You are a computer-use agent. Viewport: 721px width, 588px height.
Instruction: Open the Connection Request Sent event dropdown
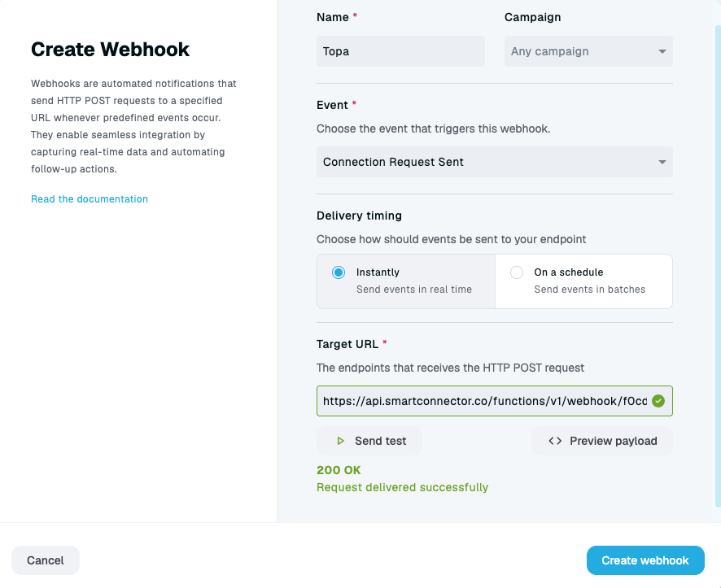coord(494,162)
